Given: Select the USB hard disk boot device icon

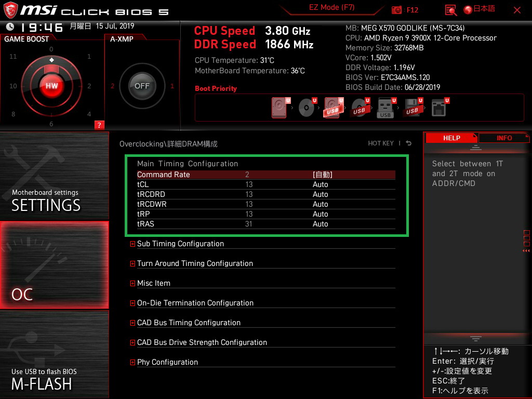Looking at the screenshot, I should (334, 108).
